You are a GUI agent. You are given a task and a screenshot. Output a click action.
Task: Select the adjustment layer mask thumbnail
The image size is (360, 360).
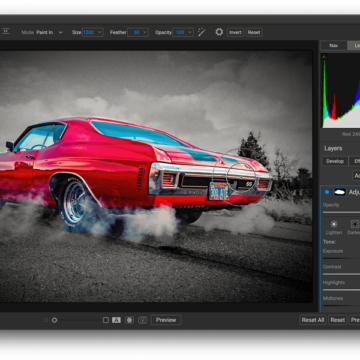340,192
